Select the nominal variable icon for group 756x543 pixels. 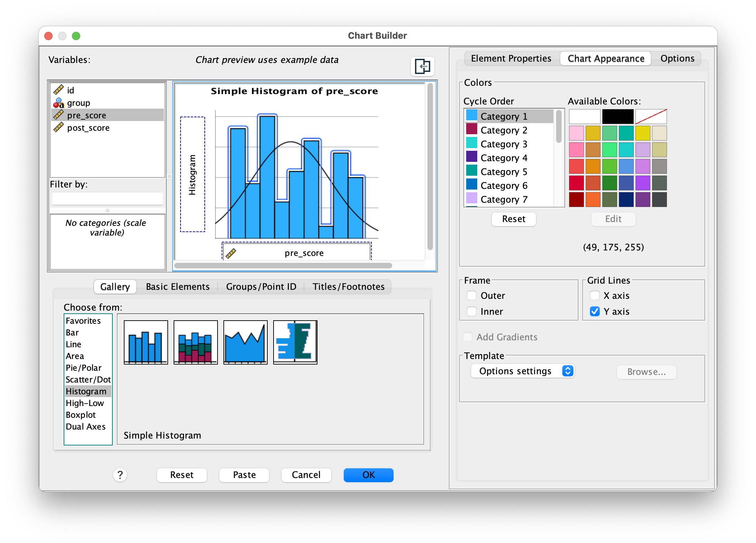(58, 103)
